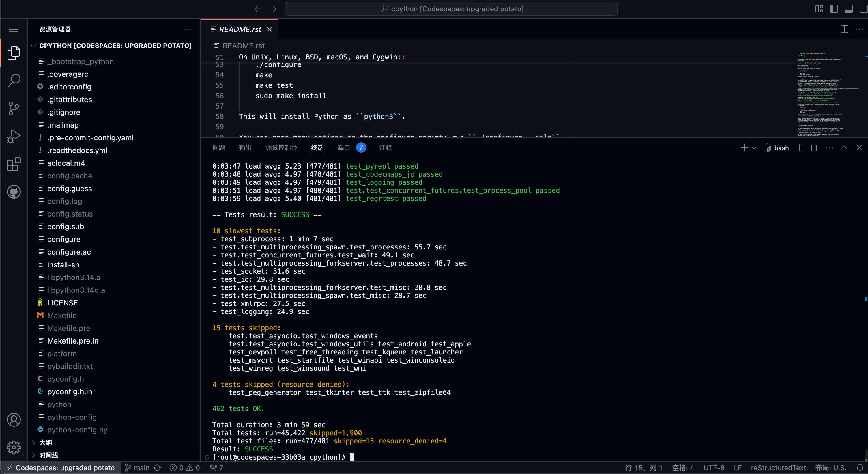Open new terminal profile dropdown arrow
This screenshot has width=868, height=474.
click(x=754, y=148)
